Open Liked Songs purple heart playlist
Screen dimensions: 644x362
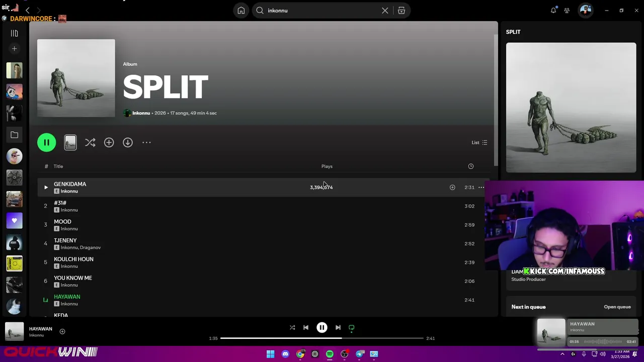point(14,221)
